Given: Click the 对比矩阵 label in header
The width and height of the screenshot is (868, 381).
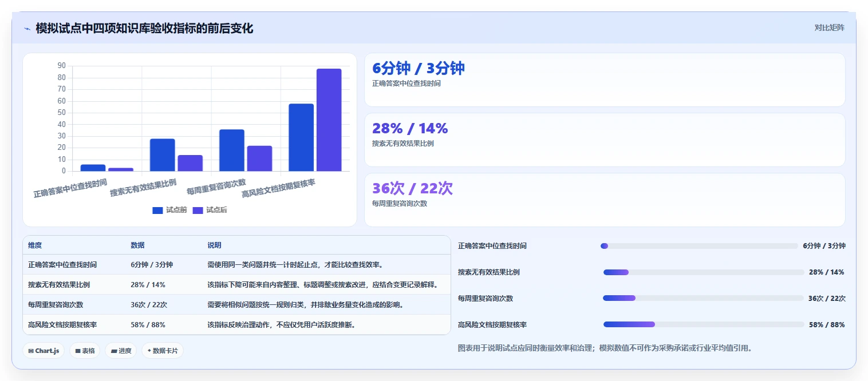Looking at the screenshot, I should [829, 27].
